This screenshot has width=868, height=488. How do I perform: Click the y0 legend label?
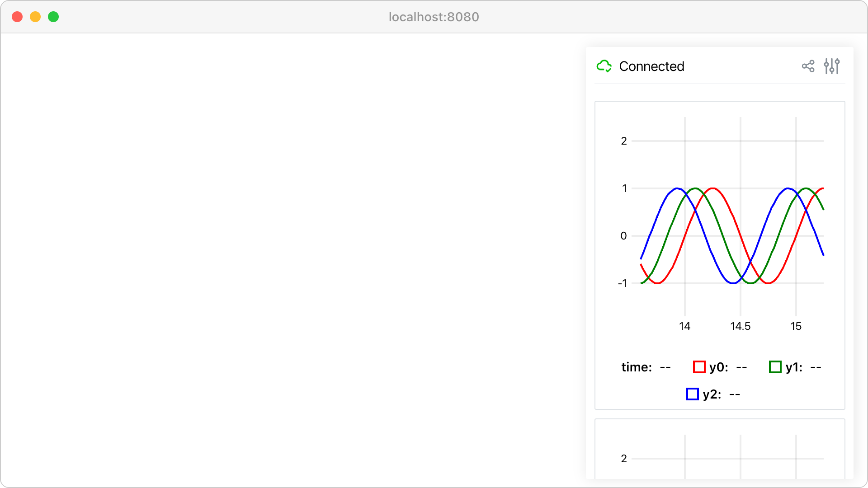719,367
